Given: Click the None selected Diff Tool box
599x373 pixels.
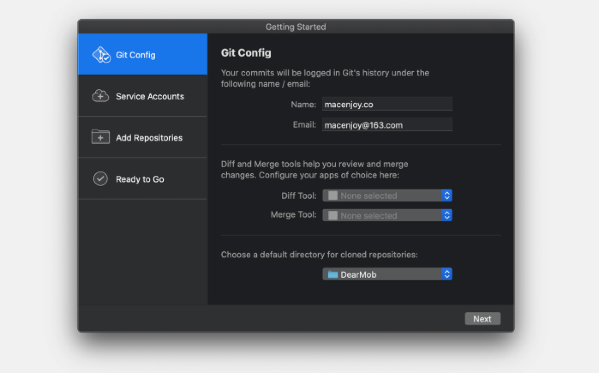Looking at the screenshot, I should coord(387,196).
